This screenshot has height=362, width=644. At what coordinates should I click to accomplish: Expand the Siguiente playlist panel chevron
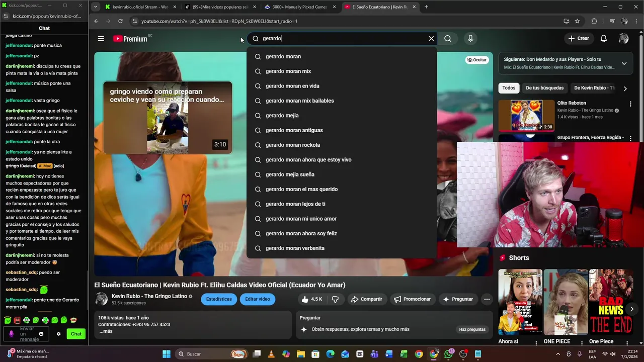click(624, 63)
